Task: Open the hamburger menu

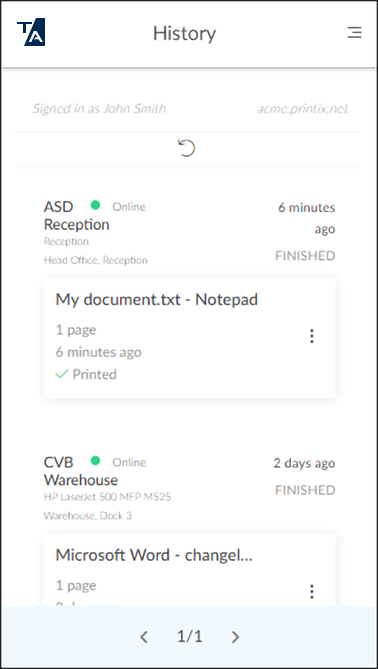Action: click(x=354, y=33)
